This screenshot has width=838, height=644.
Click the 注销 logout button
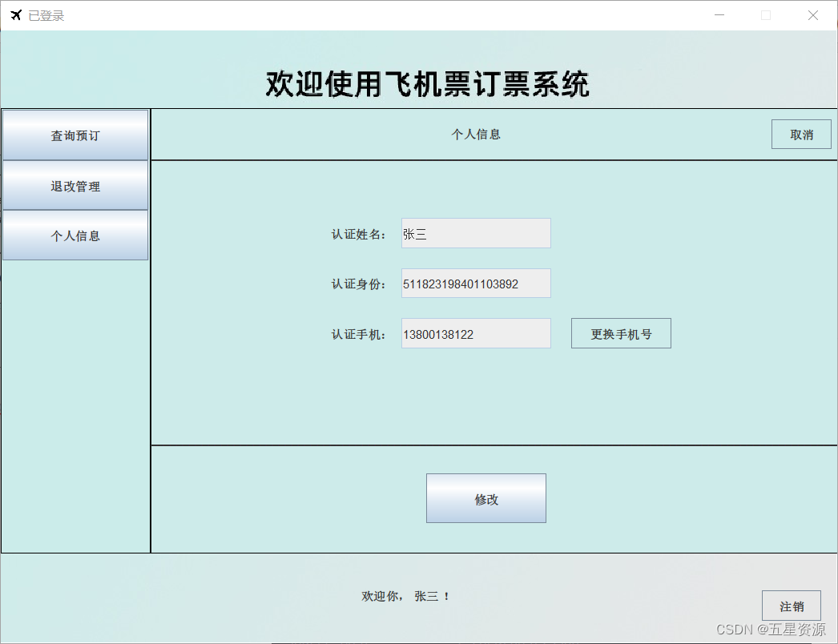tap(792, 606)
